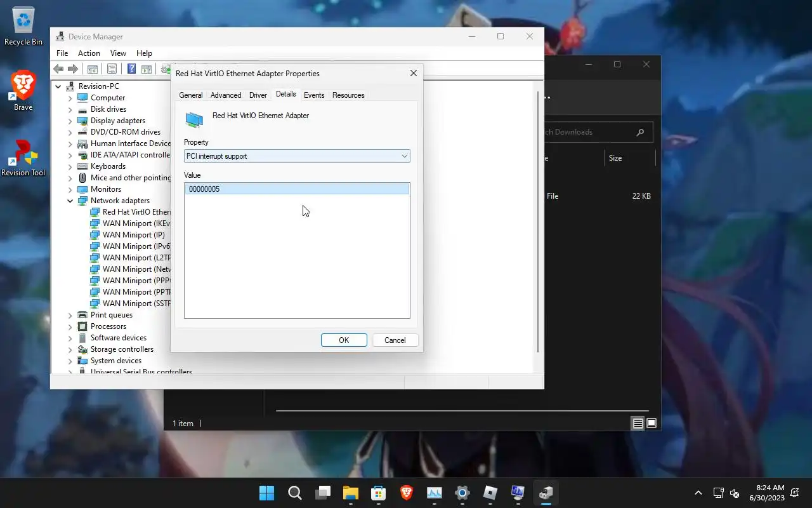Image resolution: width=812 pixels, height=508 pixels.
Task: Expand the Keyboards node
Action: 70,166
